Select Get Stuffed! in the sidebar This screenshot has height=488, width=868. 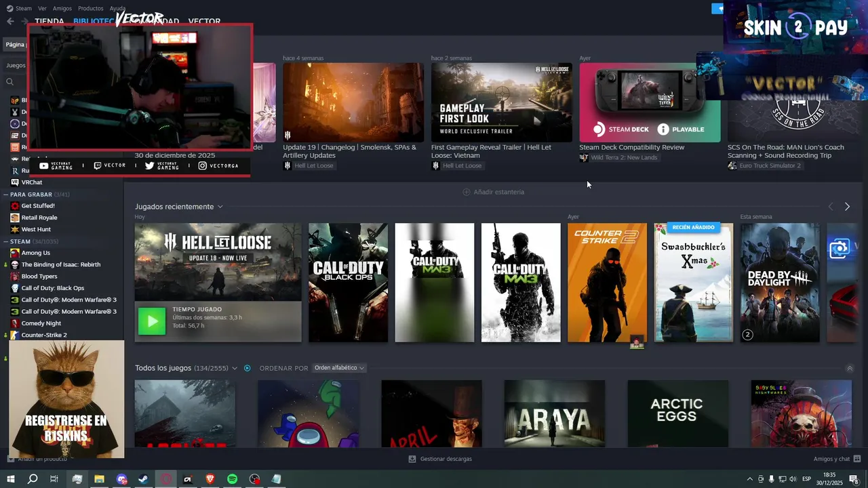click(x=38, y=205)
